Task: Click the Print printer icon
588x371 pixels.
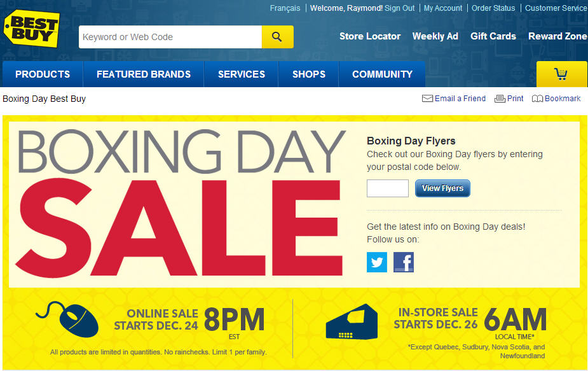Action: point(500,99)
